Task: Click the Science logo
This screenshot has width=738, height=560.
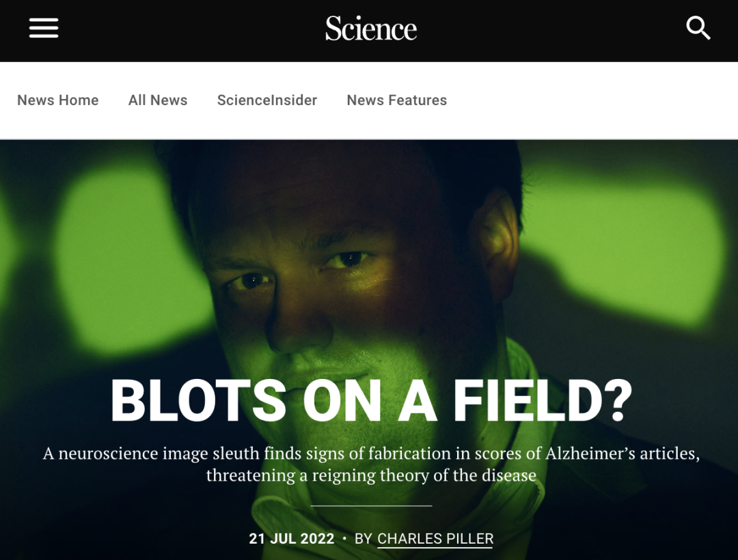Action: pyautogui.click(x=370, y=29)
